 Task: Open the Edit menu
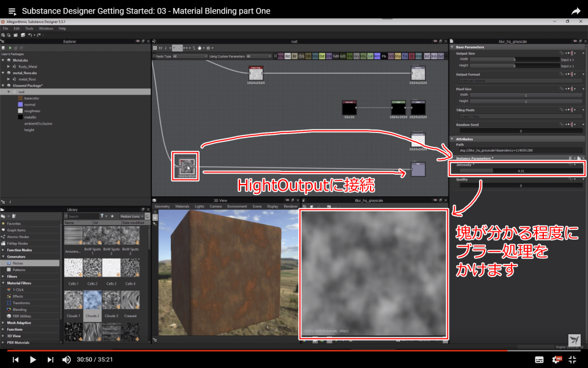click(x=17, y=29)
